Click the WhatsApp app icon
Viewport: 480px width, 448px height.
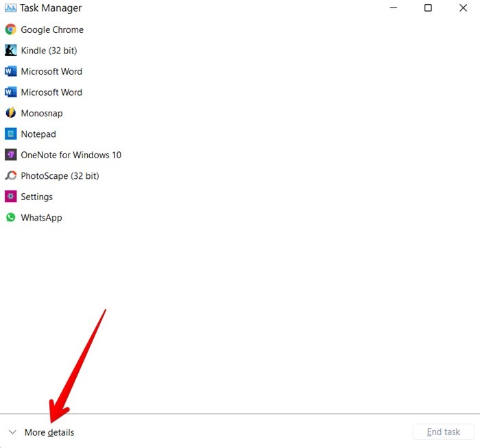(11, 217)
